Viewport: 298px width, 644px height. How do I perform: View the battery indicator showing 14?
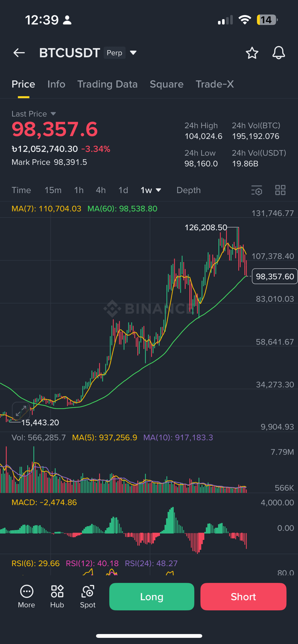pyautogui.click(x=267, y=20)
